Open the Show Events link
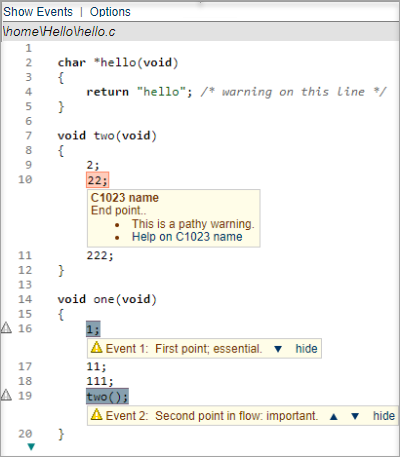 (x=38, y=12)
